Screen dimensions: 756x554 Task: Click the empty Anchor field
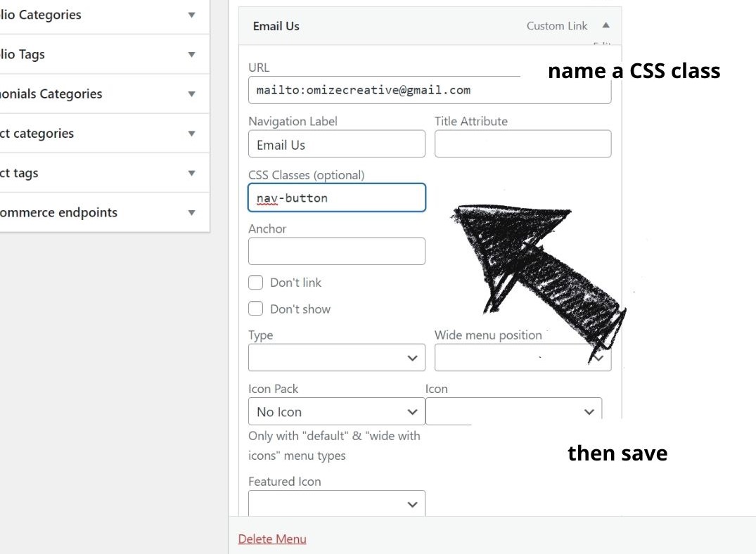point(336,251)
